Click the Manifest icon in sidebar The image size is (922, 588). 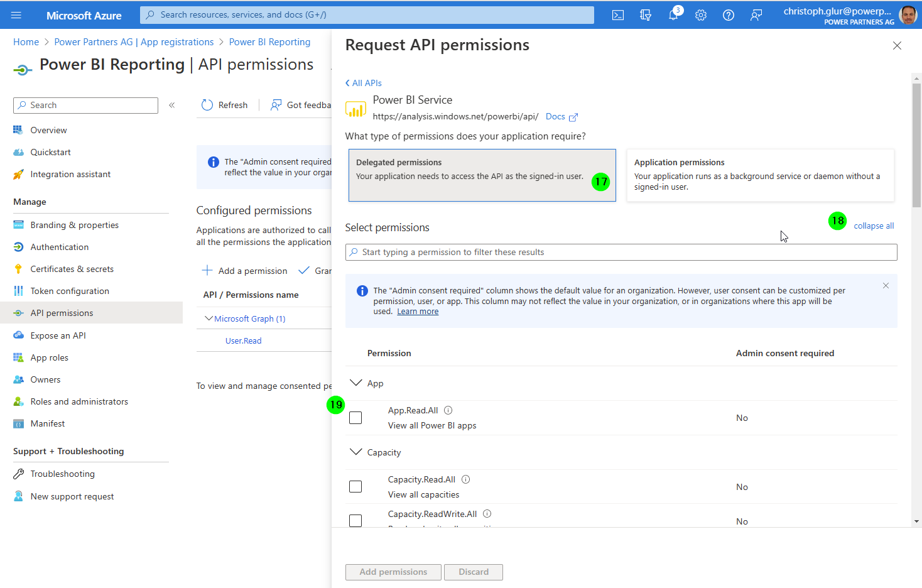[18, 423]
